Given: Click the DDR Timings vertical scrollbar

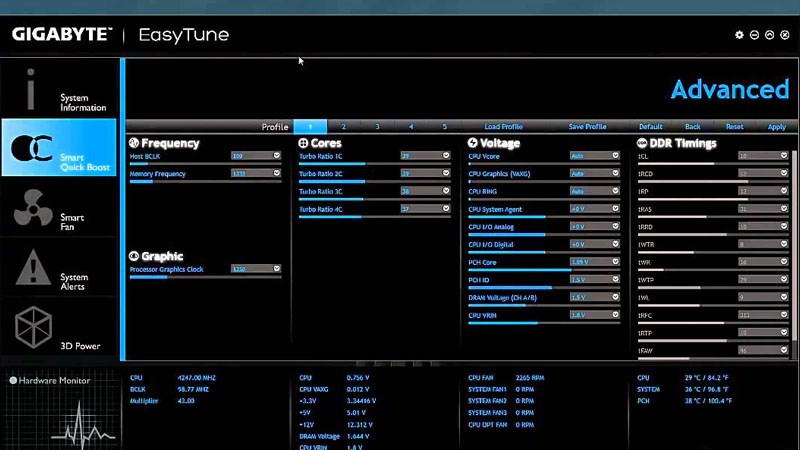Looking at the screenshot, I should pyautogui.click(x=793, y=250).
